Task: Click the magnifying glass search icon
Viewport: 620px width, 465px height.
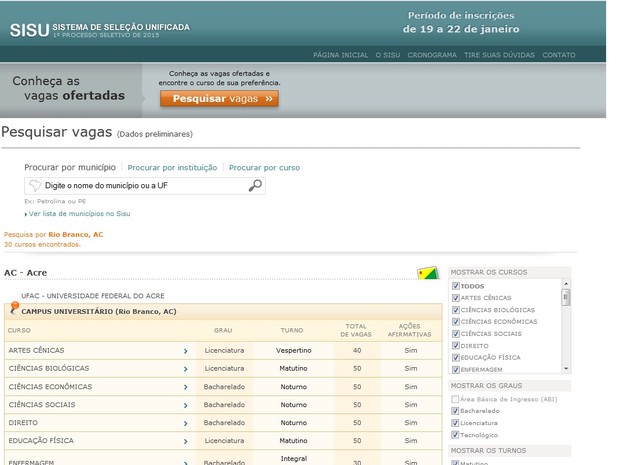Action: pyautogui.click(x=255, y=185)
